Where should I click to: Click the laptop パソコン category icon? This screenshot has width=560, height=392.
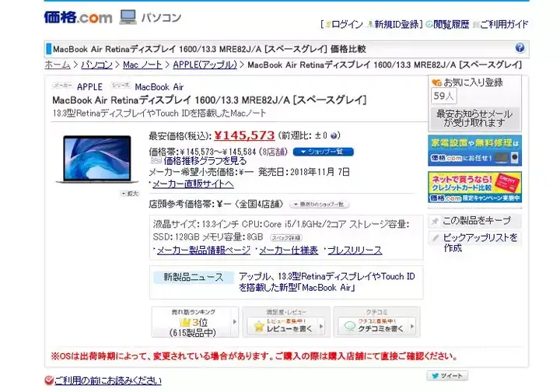coord(128,17)
